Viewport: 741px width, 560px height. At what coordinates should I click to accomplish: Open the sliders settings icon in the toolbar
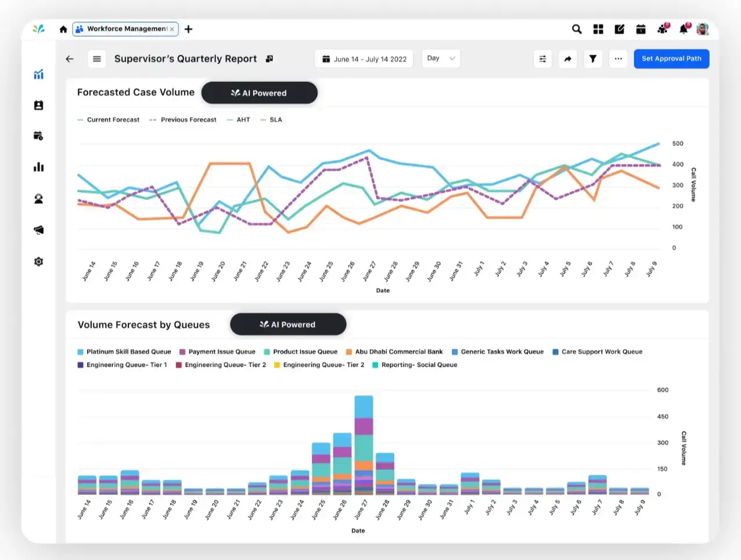542,59
